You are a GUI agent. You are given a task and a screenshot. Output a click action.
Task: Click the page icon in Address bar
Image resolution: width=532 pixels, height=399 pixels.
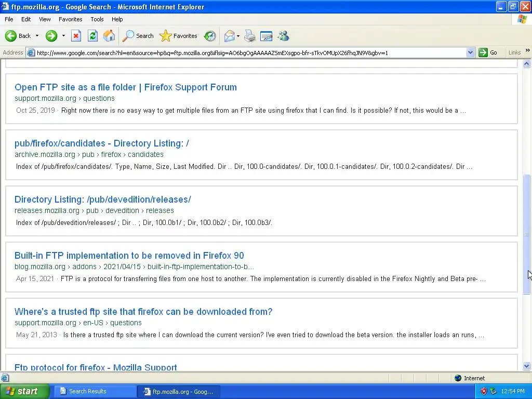click(x=31, y=52)
